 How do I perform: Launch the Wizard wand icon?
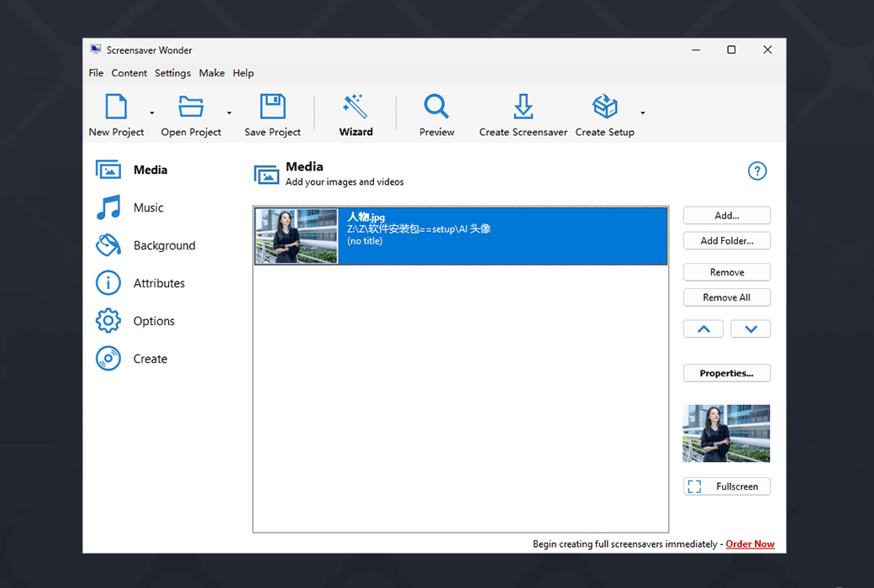(x=355, y=106)
